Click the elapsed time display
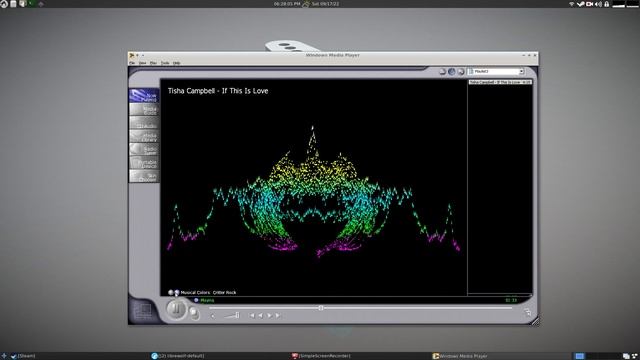The height and width of the screenshot is (360, 640). click(511, 300)
